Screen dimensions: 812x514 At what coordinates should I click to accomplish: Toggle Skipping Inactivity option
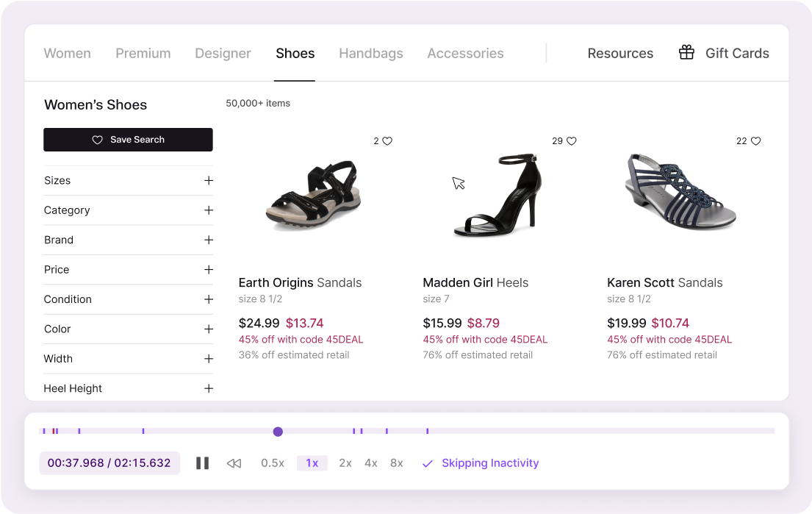click(x=481, y=463)
